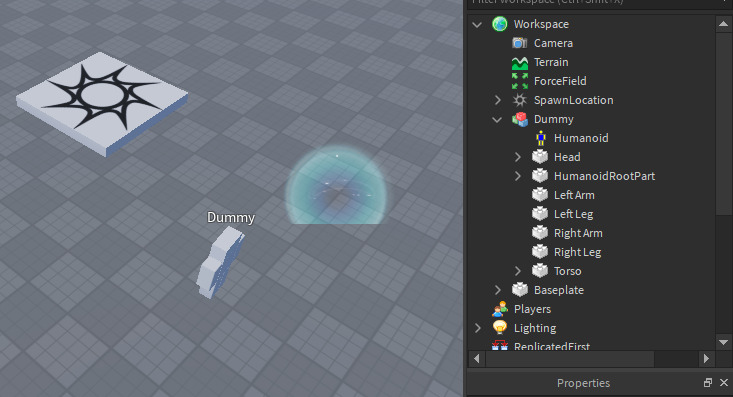Expand the Torso part node
This screenshot has width=733, height=397.
click(x=517, y=271)
